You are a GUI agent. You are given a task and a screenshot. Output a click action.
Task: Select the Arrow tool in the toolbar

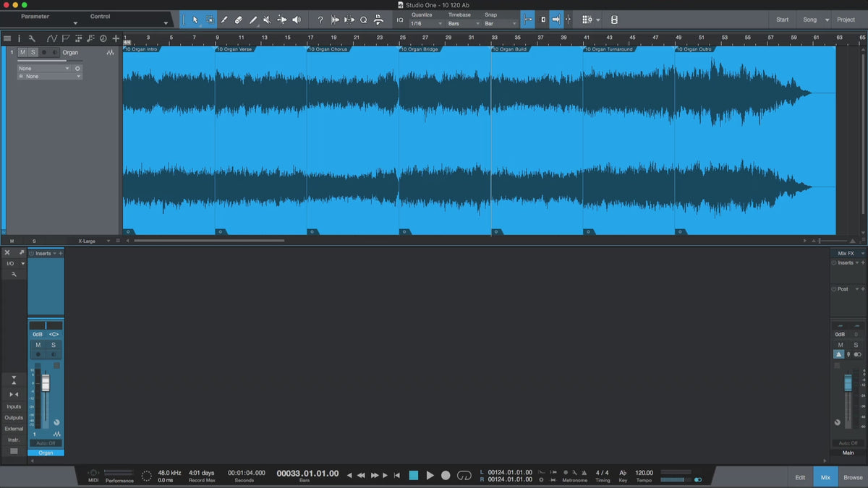(x=195, y=20)
